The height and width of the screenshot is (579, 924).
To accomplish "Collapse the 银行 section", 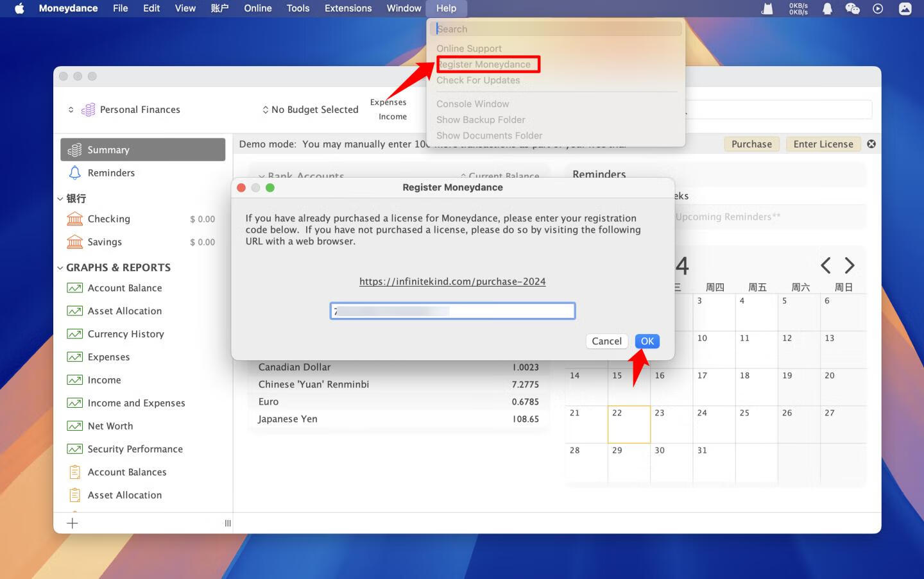I will [x=60, y=199].
